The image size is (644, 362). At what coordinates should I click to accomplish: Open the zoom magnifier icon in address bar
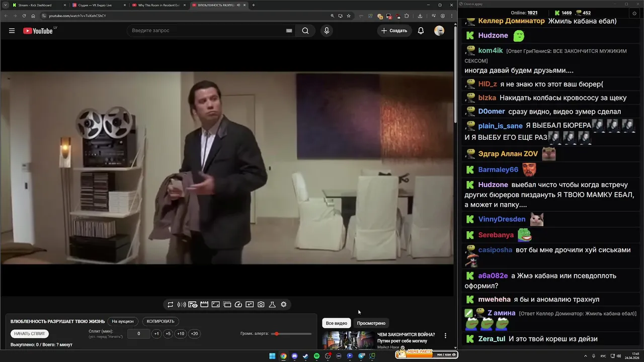tap(333, 16)
